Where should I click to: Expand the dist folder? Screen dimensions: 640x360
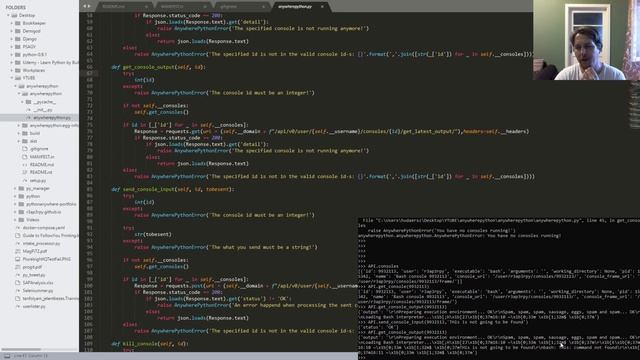[19, 141]
